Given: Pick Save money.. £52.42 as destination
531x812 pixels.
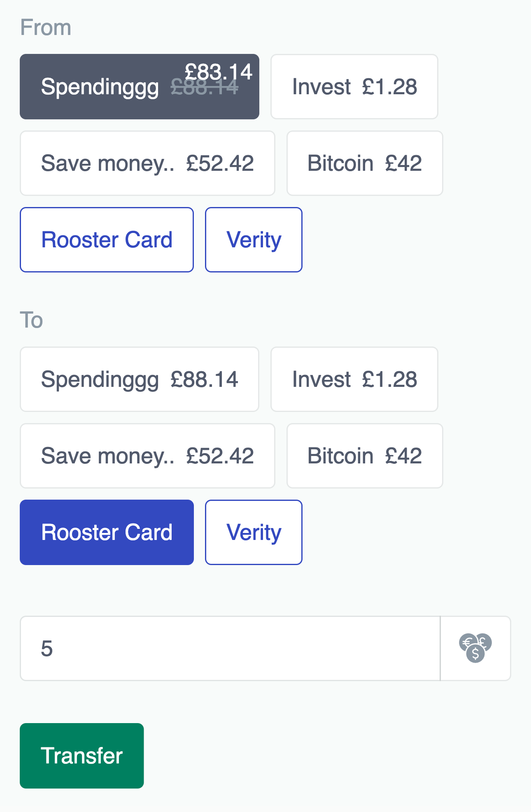Looking at the screenshot, I should tap(147, 456).
